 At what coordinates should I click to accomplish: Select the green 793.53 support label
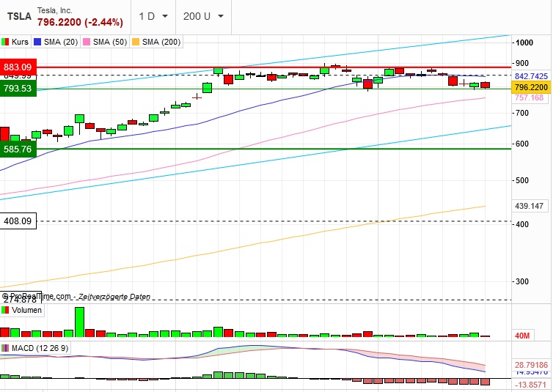click(18, 88)
